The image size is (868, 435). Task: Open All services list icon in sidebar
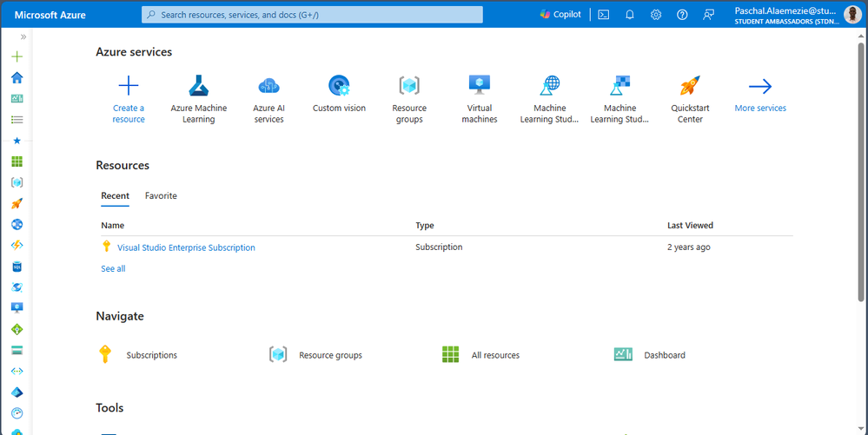[17, 120]
